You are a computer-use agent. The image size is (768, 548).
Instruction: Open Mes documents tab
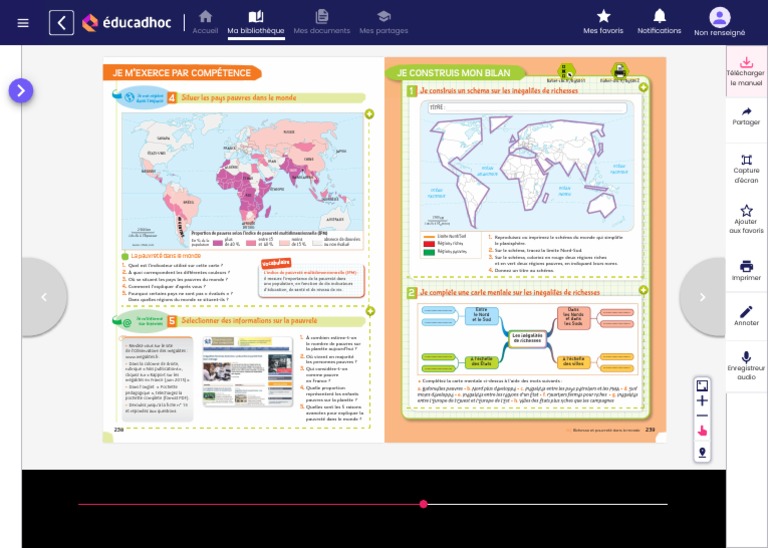tap(321, 22)
